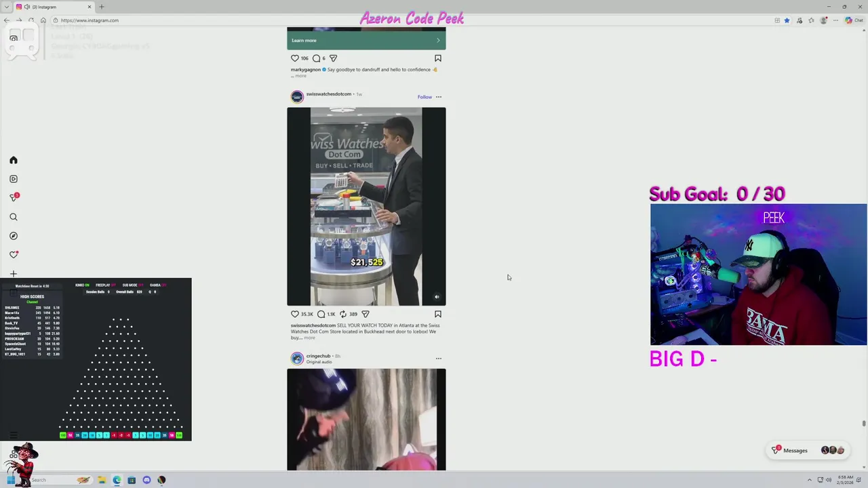Click likes count 106 on markygagnon post
This screenshot has height=488, width=868.
304,58
